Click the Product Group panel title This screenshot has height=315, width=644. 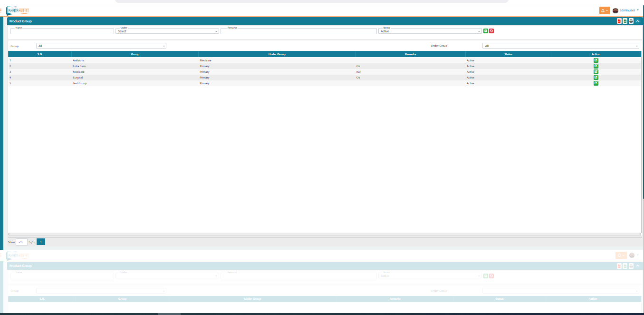[x=20, y=21]
